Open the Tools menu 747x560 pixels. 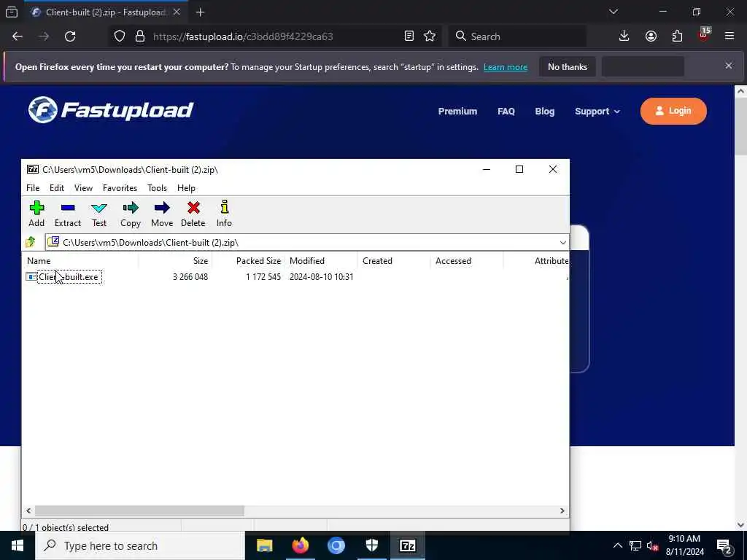158,188
